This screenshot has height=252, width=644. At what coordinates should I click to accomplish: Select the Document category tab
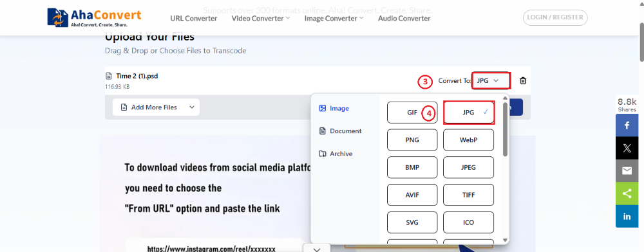pyautogui.click(x=340, y=130)
